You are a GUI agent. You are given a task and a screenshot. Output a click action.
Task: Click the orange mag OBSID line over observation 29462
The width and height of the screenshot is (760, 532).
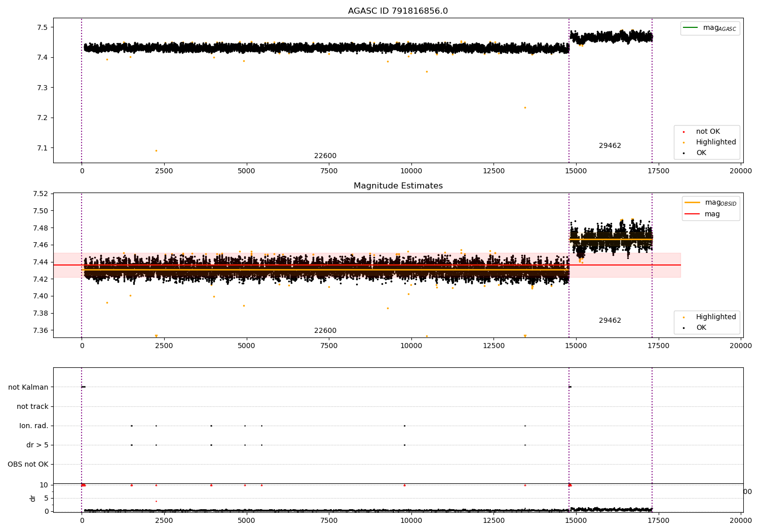[x=611, y=239]
